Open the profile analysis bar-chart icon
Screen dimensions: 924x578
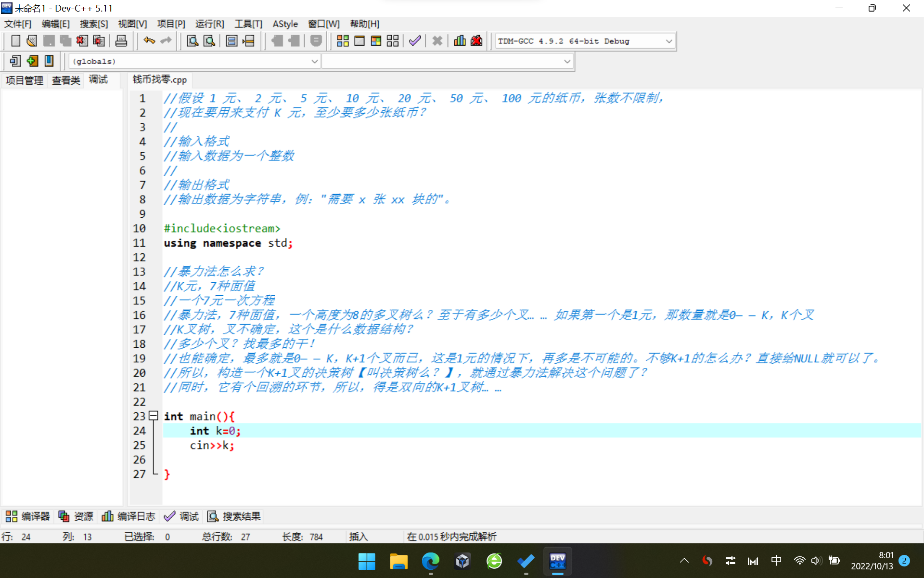(460, 41)
